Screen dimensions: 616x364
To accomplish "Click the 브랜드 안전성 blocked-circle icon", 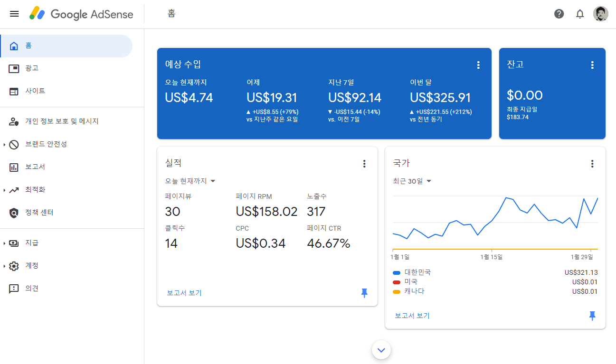I will click(14, 144).
